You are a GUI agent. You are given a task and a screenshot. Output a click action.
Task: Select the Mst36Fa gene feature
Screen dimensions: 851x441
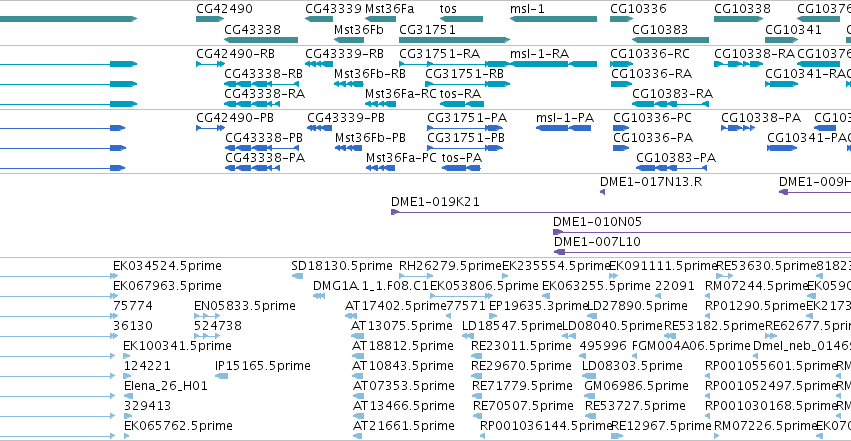click(380, 19)
